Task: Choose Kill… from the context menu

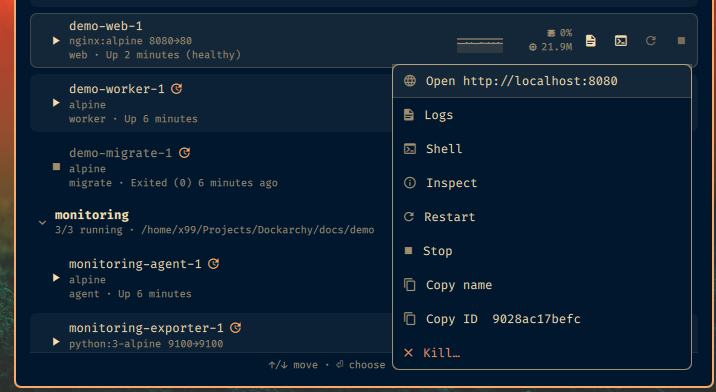Action: 542,353
